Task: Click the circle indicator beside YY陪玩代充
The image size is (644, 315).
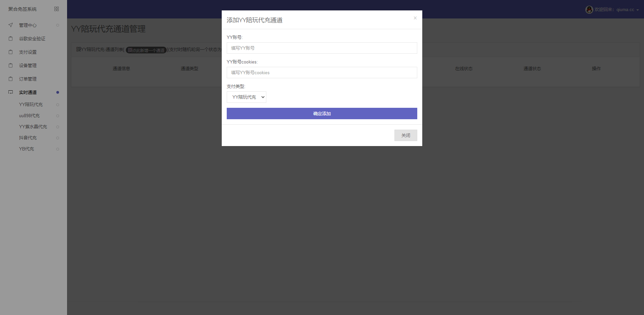Action: tap(58, 105)
